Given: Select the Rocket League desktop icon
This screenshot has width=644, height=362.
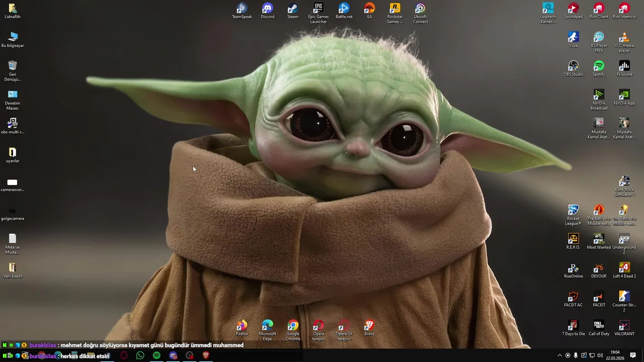Looking at the screenshot, I should pyautogui.click(x=574, y=215).
